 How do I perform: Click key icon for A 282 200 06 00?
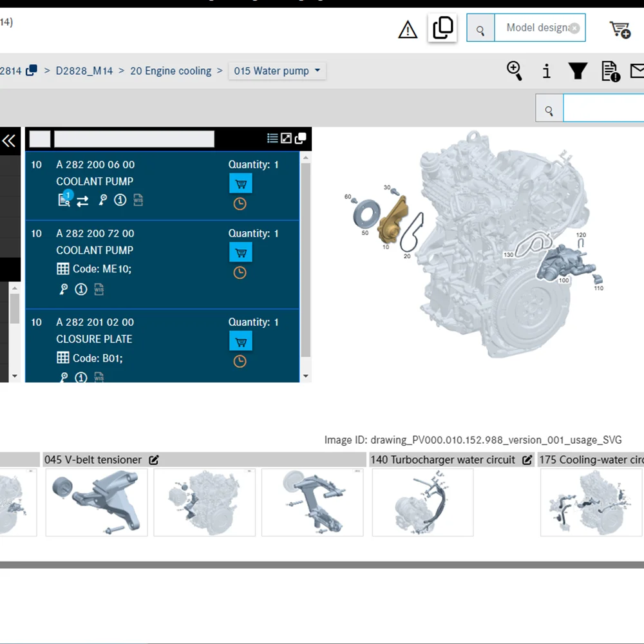tap(102, 200)
